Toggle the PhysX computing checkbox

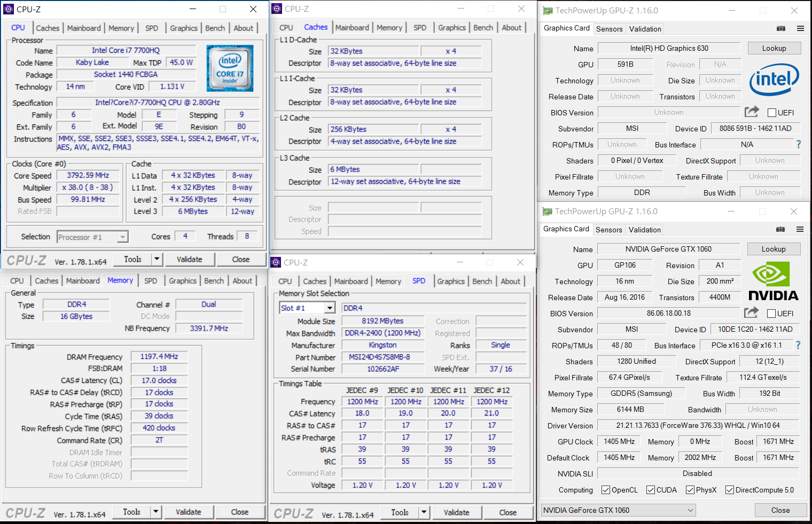tap(690, 490)
